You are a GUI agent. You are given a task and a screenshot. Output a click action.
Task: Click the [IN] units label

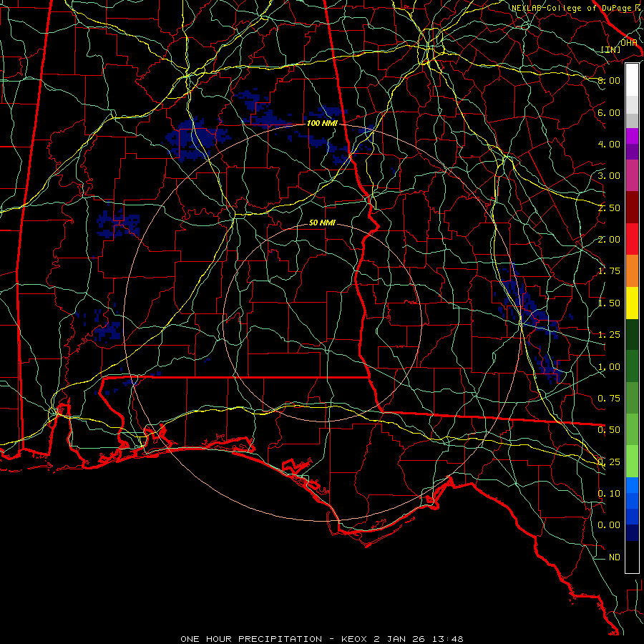tap(611, 49)
